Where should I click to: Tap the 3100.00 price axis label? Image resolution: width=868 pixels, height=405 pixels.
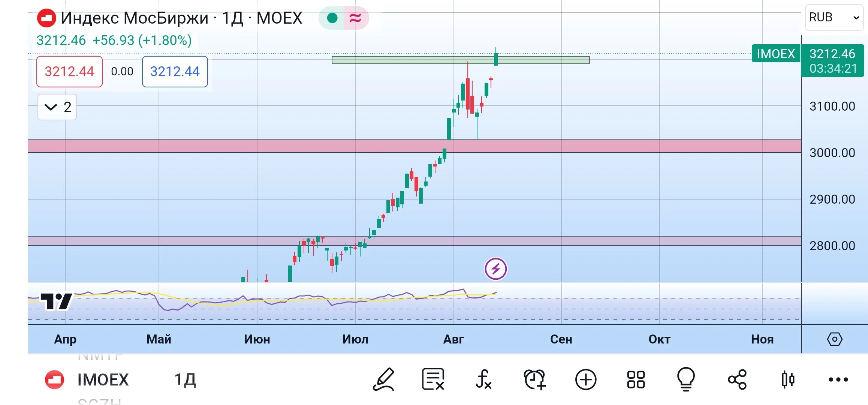pos(832,106)
